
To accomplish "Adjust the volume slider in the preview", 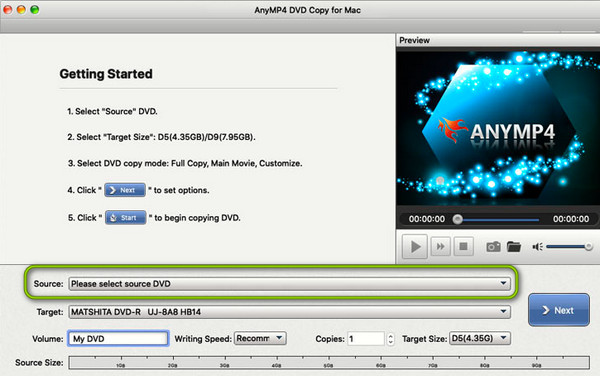I will click(569, 247).
